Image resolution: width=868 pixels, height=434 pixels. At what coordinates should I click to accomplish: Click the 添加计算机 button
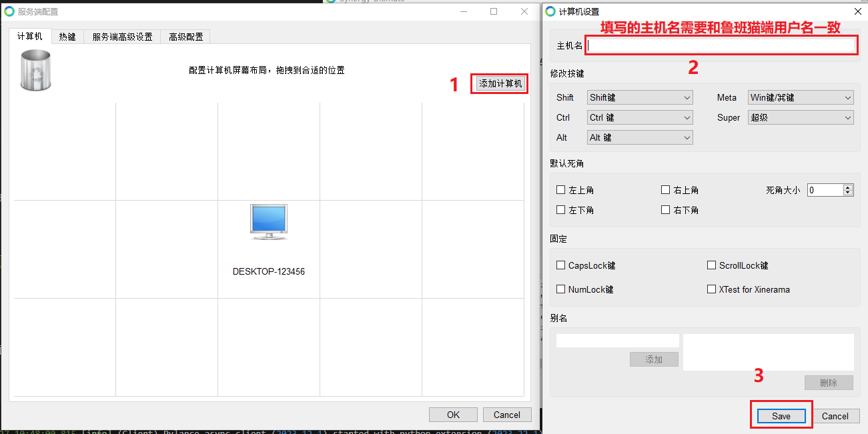click(501, 83)
